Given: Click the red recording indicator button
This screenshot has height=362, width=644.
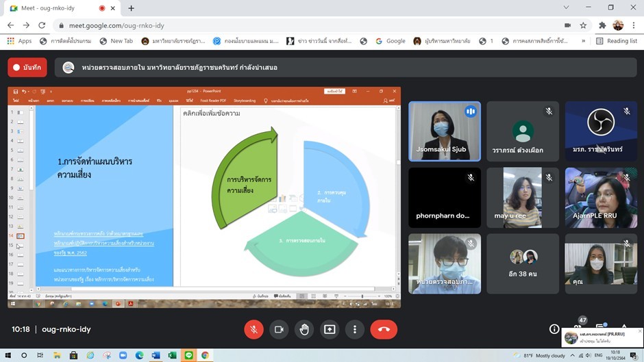Looking at the screenshot, I should [x=27, y=67].
